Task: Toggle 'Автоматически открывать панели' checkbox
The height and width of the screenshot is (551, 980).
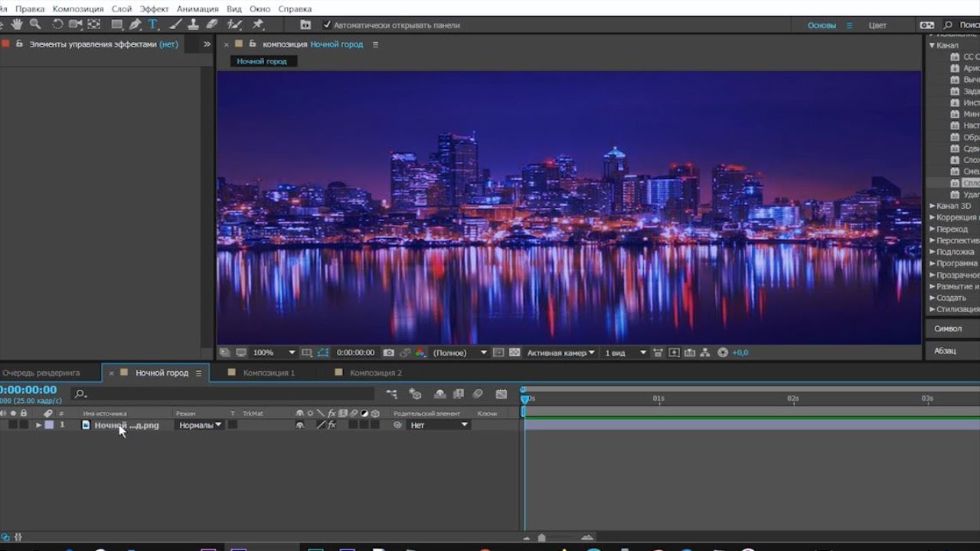Action: pos(328,25)
